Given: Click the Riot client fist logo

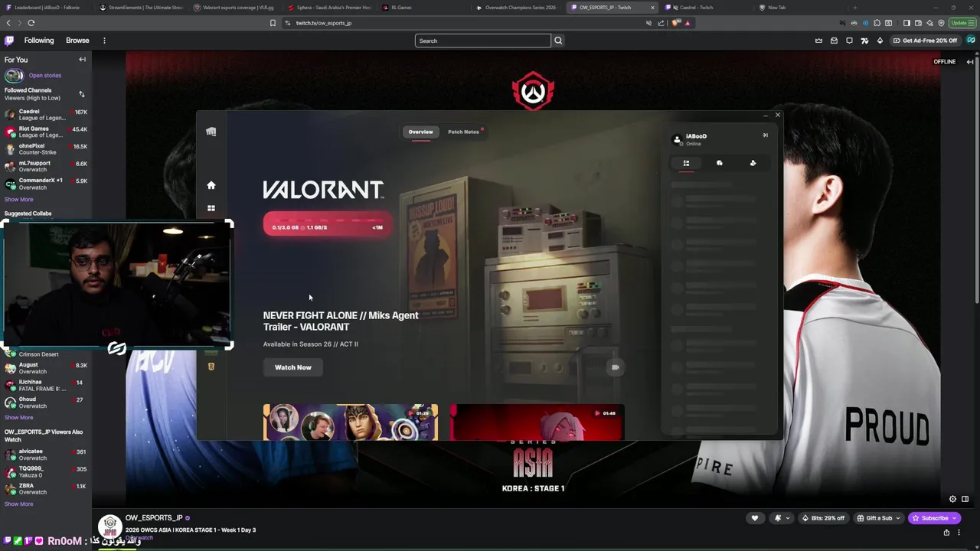Looking at the screenshot, I should coord(211,132).
